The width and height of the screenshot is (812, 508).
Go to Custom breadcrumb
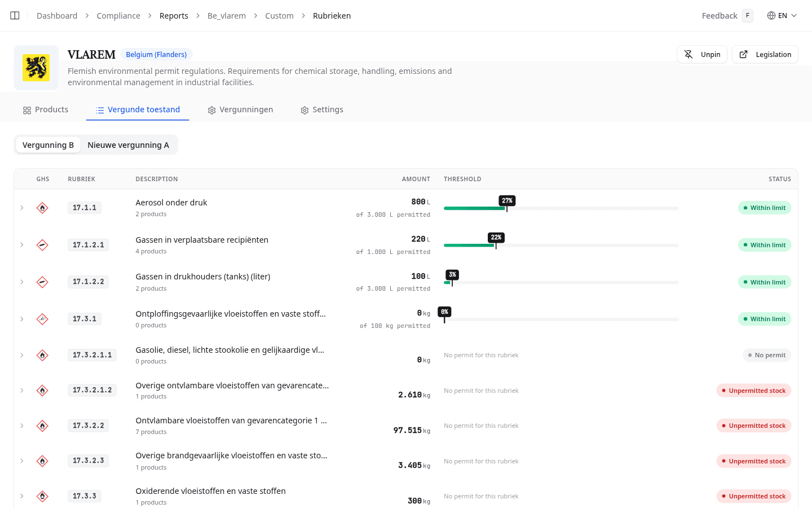pyautogui.click(x=279, y=16)
